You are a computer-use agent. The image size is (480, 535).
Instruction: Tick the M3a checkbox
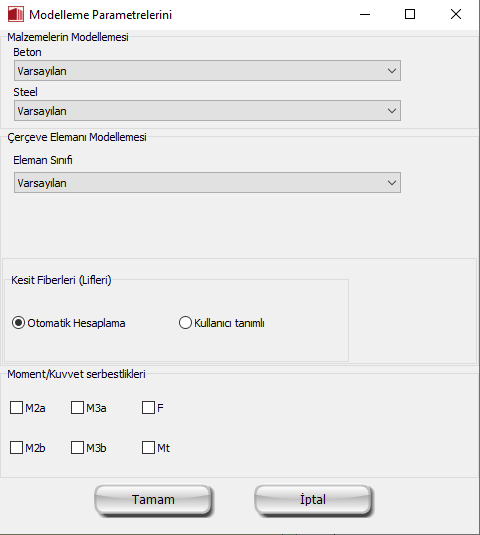point(77,407)
